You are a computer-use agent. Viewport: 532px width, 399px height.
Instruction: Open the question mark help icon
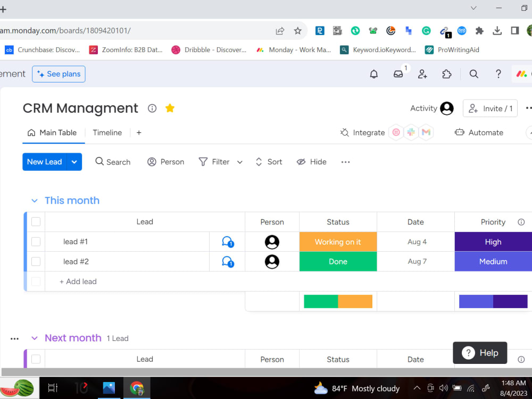point(498,74)
